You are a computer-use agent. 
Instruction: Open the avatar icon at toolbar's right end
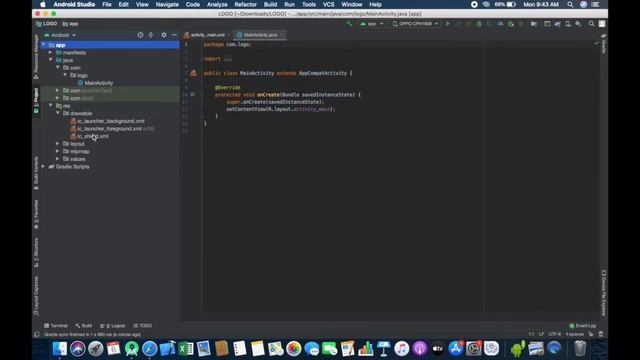(x=602, y=24)
